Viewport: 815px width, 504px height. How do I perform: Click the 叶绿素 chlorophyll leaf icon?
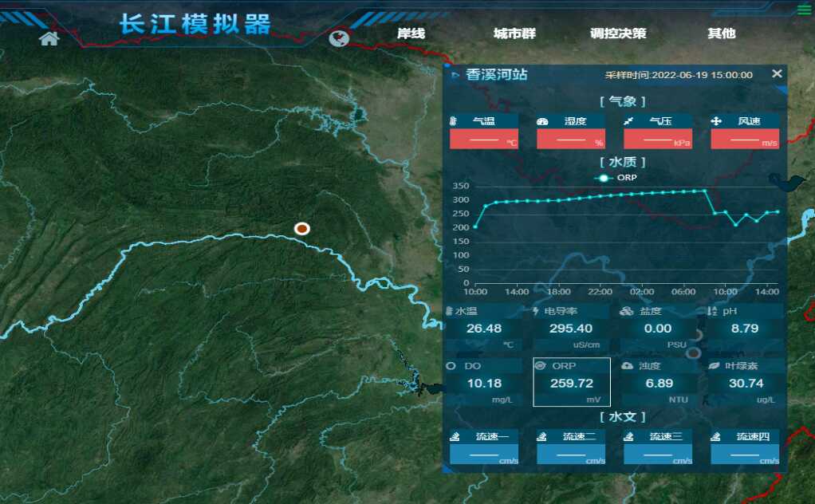714,365
